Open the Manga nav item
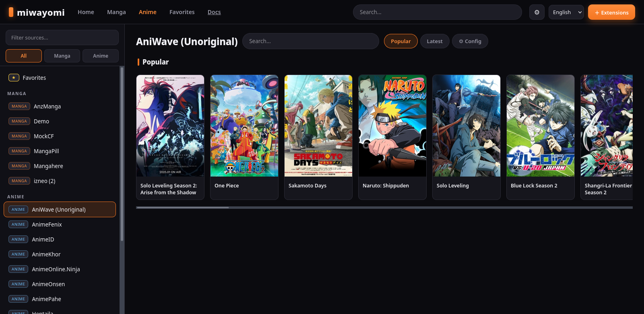 coord(116,12)
